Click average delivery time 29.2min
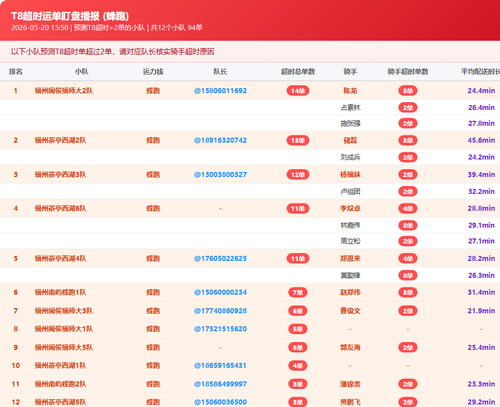 [x=481, y=402]
